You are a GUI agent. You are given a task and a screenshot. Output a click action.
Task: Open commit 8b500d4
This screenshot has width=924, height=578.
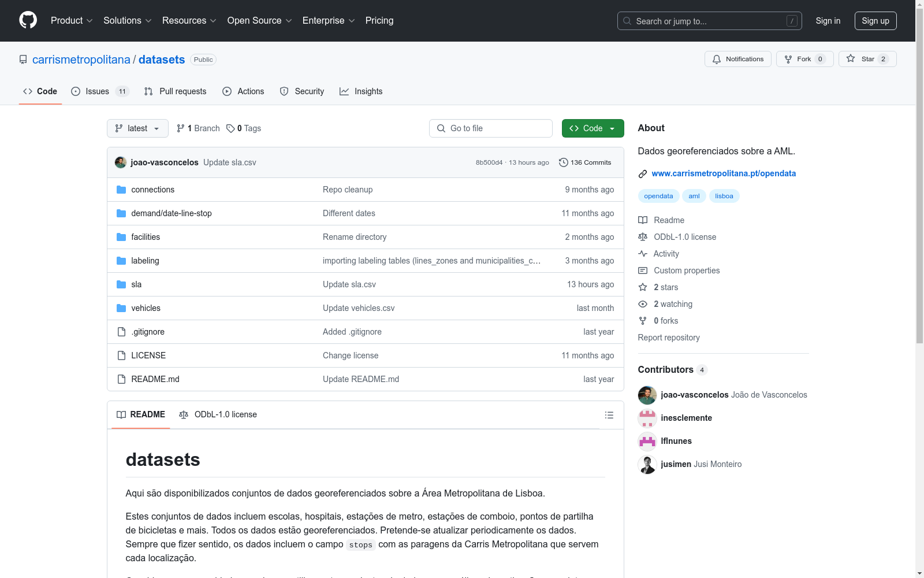[x=489, y=162]
